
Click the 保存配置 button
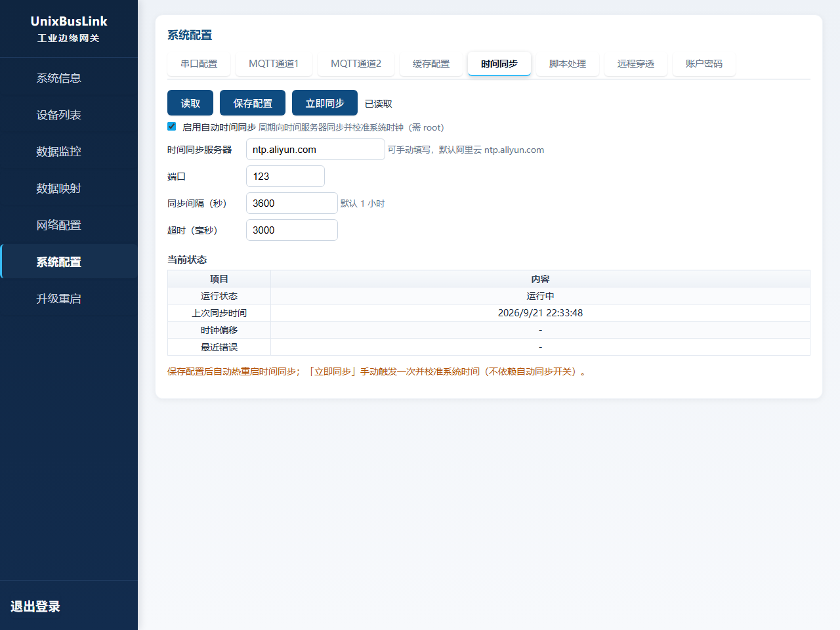[253, 103]
